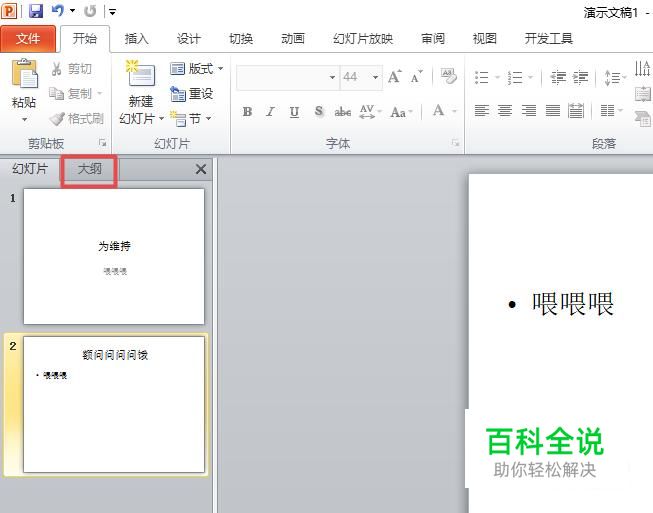Open the 字体 dialog launcher

pyautogui.click(x=455, y=143)
